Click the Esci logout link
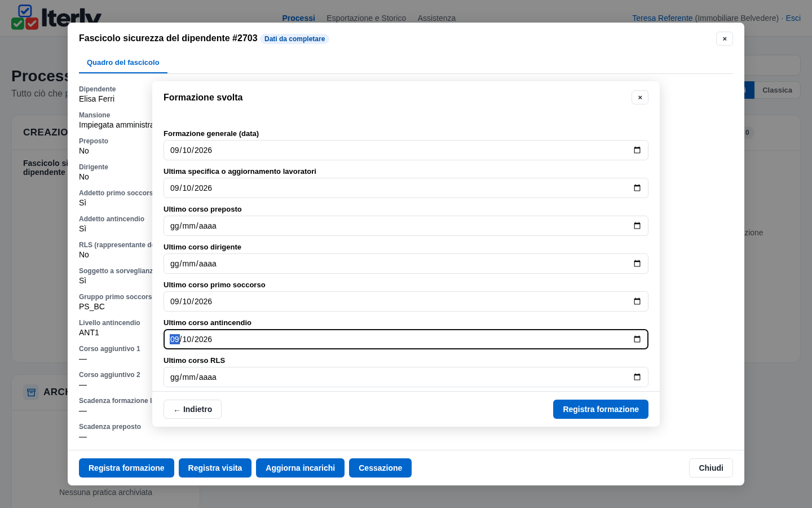812x508 pixels. point(793,18)
